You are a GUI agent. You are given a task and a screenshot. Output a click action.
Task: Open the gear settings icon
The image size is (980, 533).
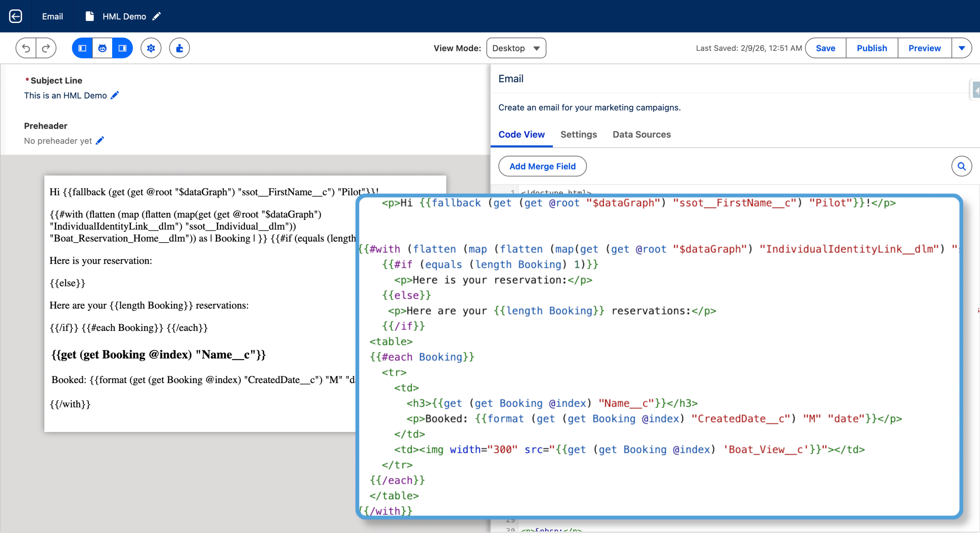[x=151, y=48]
